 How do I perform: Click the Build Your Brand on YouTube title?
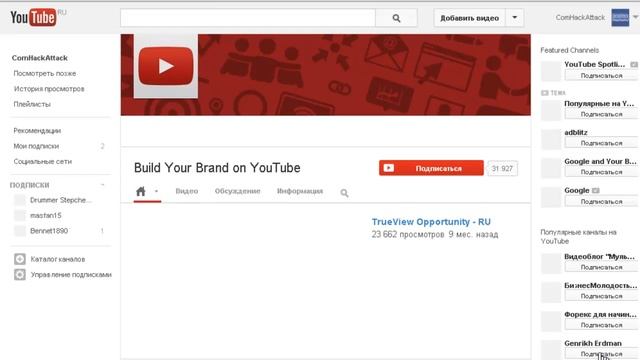[217, 168]
